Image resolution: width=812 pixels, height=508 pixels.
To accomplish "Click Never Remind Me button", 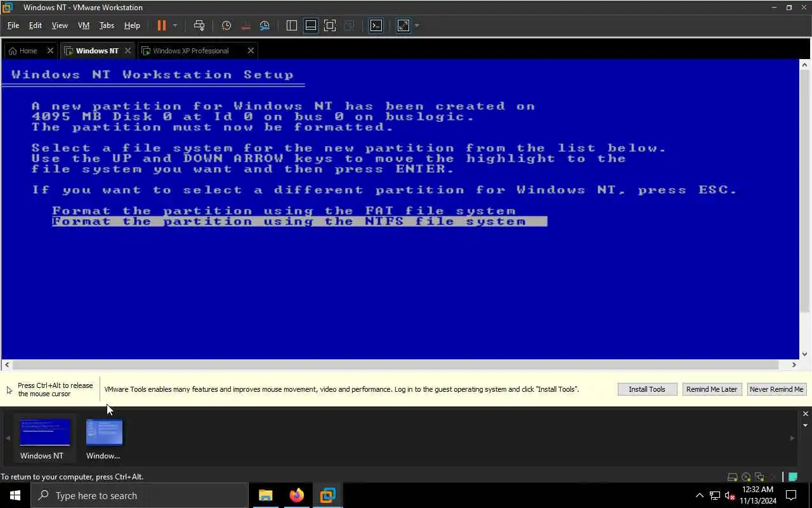I will pos(776,389).
